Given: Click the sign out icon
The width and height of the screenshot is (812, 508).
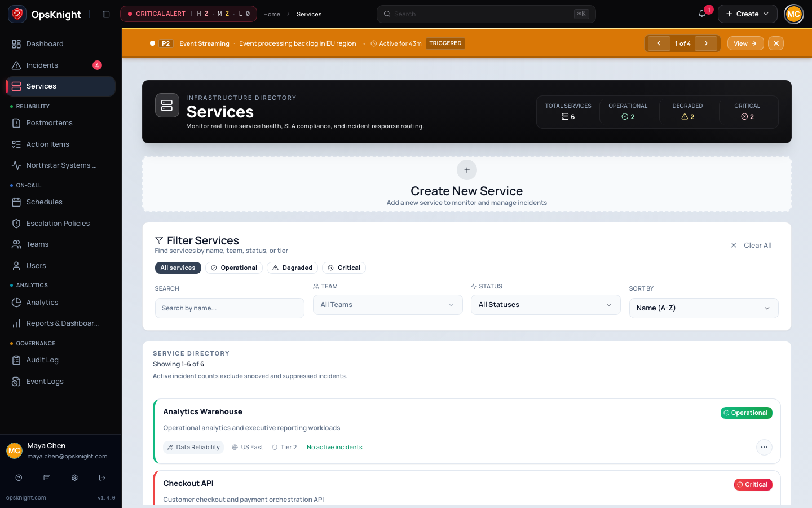Looking at the screenshot, I should pyautogui.click(x=102, y=478).
